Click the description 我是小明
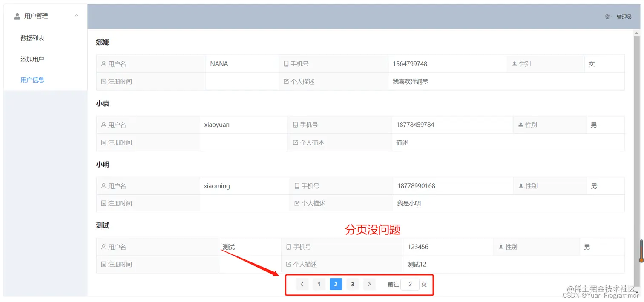 tap(409, 203)
